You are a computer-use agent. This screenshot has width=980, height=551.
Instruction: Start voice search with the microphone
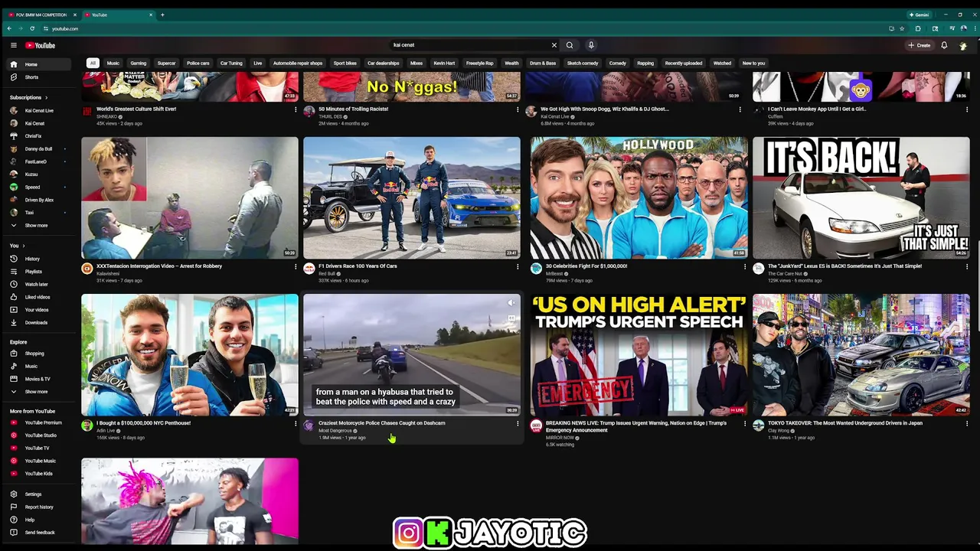pos(591,45)
